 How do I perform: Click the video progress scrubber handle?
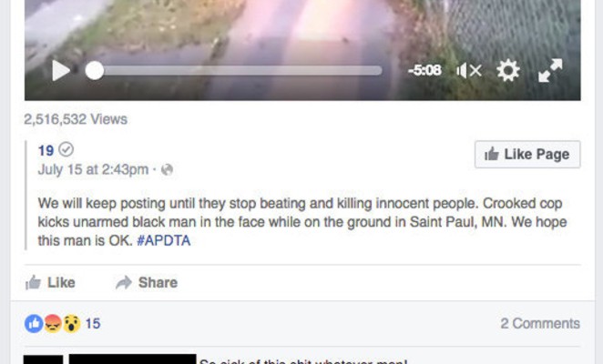click(x=95, y=71)
